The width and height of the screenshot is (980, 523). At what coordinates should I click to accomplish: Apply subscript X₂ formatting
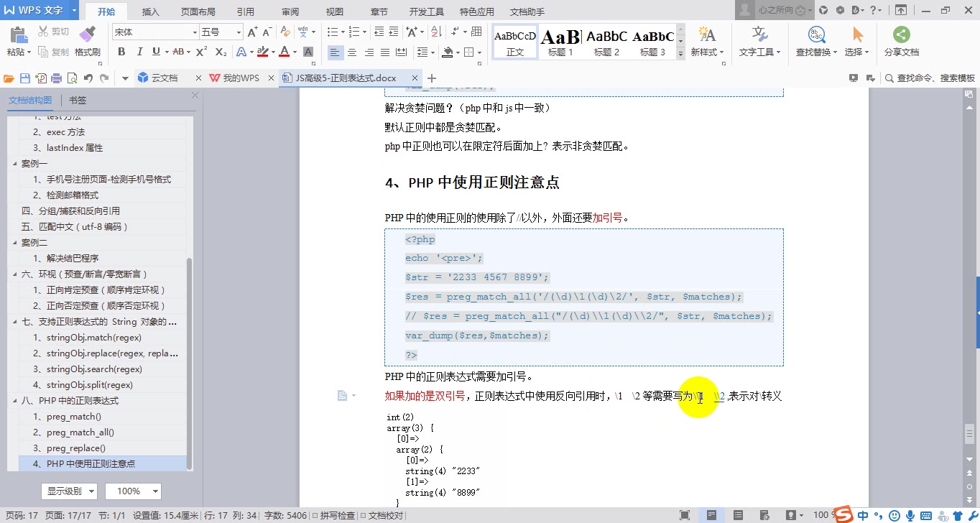(x=221, y=52)
